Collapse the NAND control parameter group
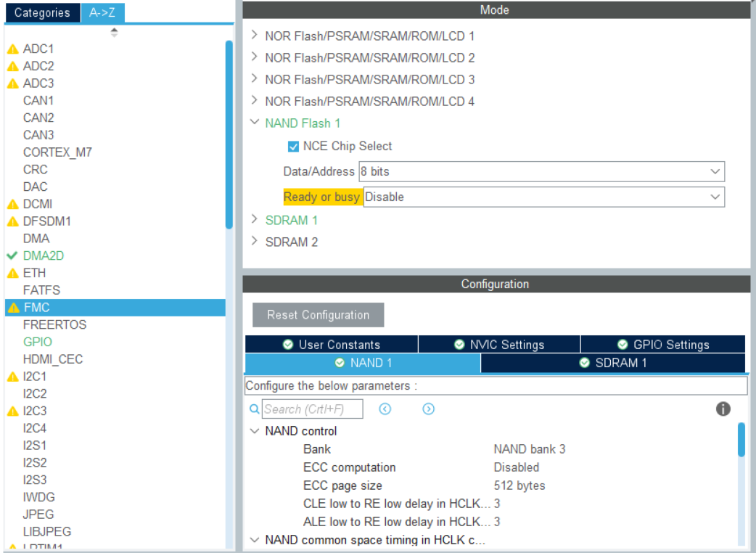 255,430
